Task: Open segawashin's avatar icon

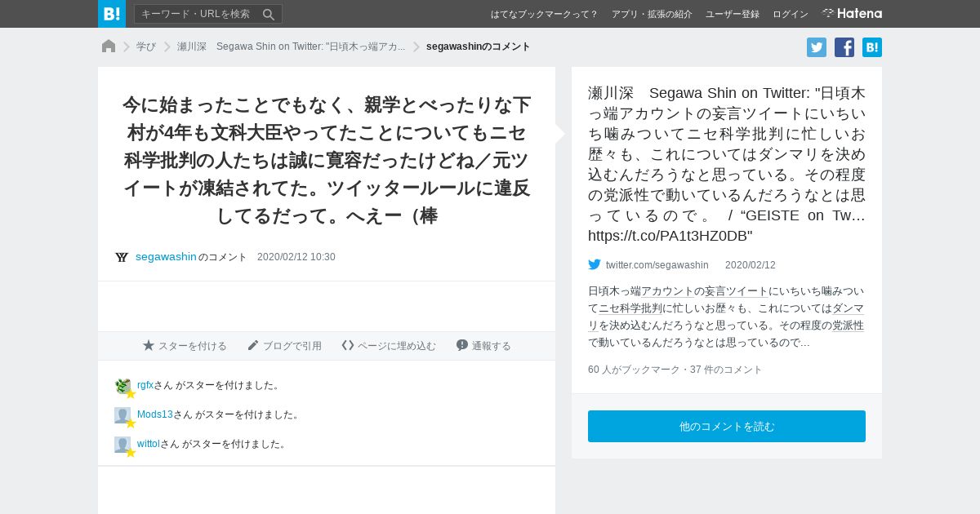Action: (122, 257)
